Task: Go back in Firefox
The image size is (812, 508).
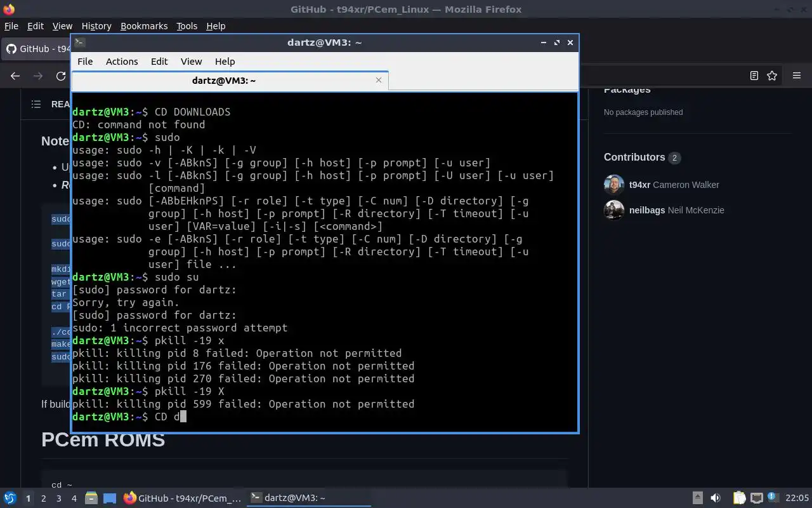Action: (15, 76)
